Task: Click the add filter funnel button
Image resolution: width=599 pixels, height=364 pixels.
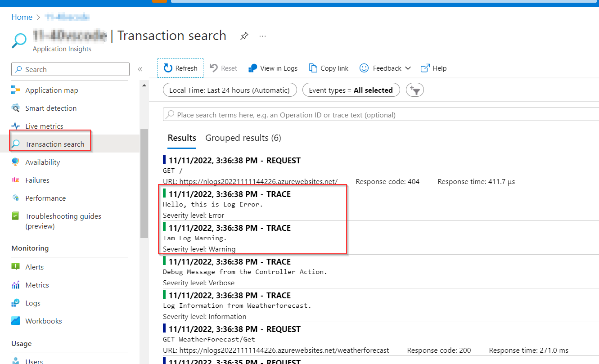Action: [415, 90]
